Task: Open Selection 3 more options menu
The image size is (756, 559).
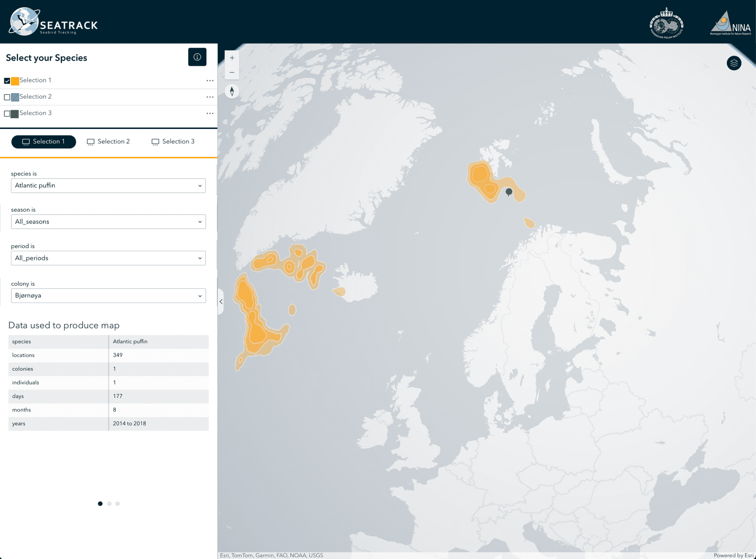Action: [210, 113]
